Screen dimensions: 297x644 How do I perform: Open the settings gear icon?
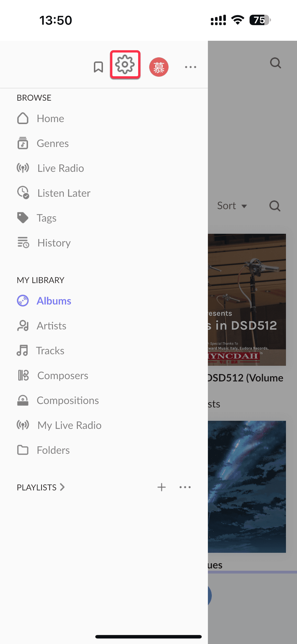125,65
